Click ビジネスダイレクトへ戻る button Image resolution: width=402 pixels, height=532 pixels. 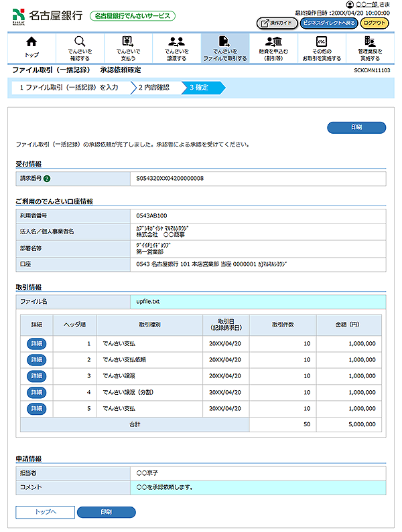tap(328, 23)
